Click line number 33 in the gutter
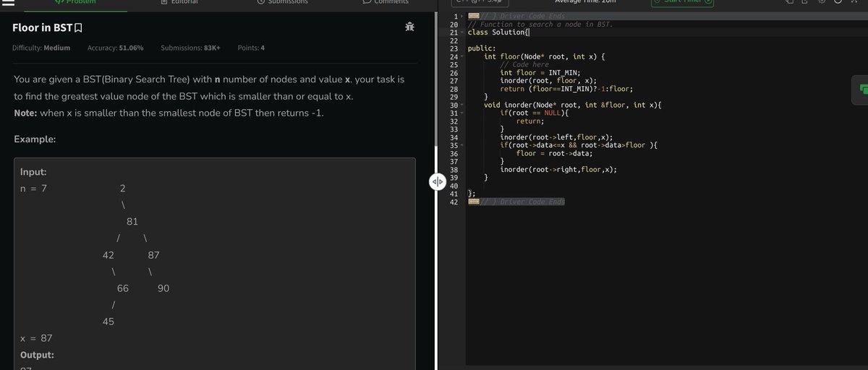The image size is (868, 370). tap(454, 129)
